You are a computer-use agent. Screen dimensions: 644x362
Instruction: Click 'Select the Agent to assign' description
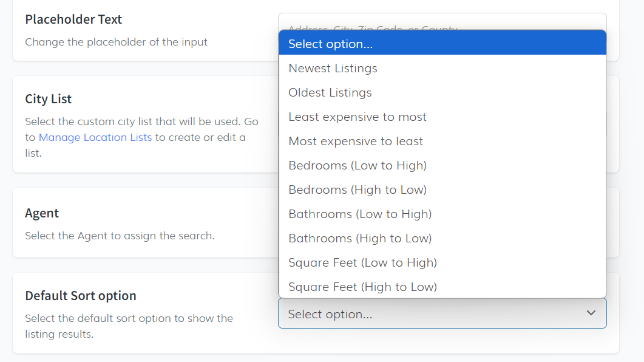120,236
